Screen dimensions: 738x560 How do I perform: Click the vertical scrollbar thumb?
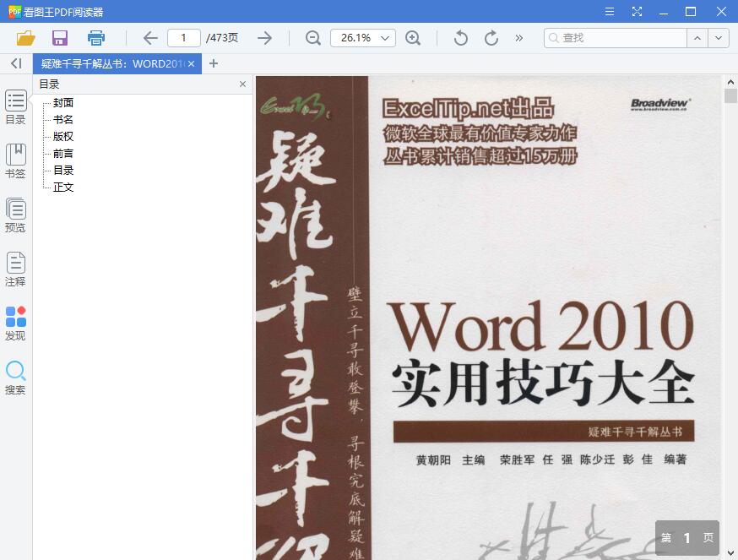(x=730, y=95)
